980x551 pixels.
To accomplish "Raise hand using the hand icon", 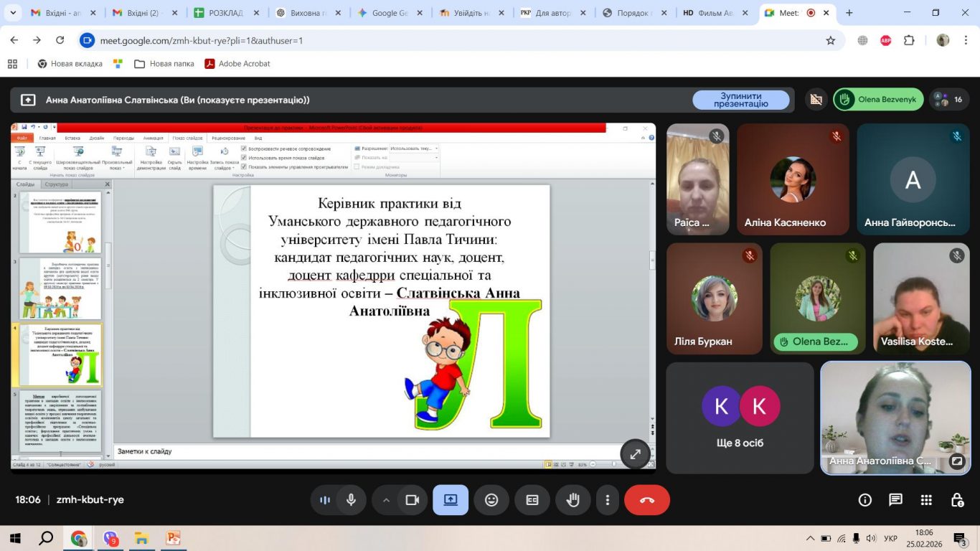I will [x=573, y=500].
